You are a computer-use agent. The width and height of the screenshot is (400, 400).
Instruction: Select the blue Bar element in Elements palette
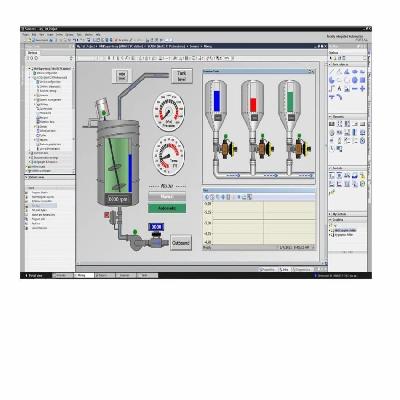[x=355, y=132]
